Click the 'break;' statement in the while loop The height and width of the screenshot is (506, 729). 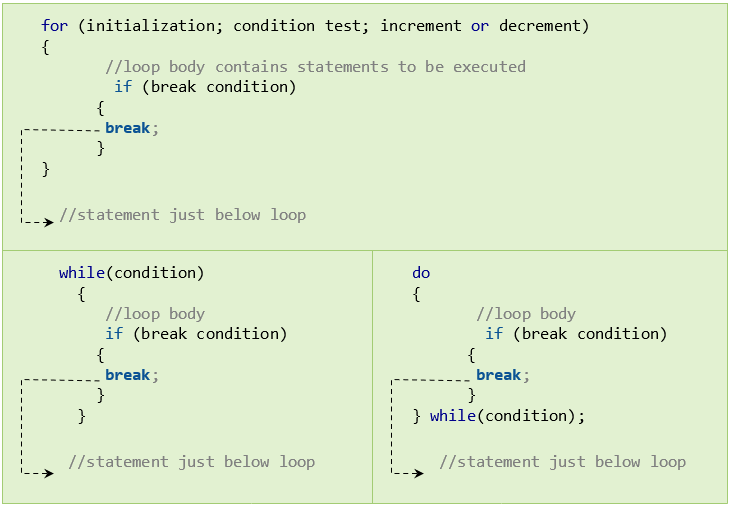131,375
